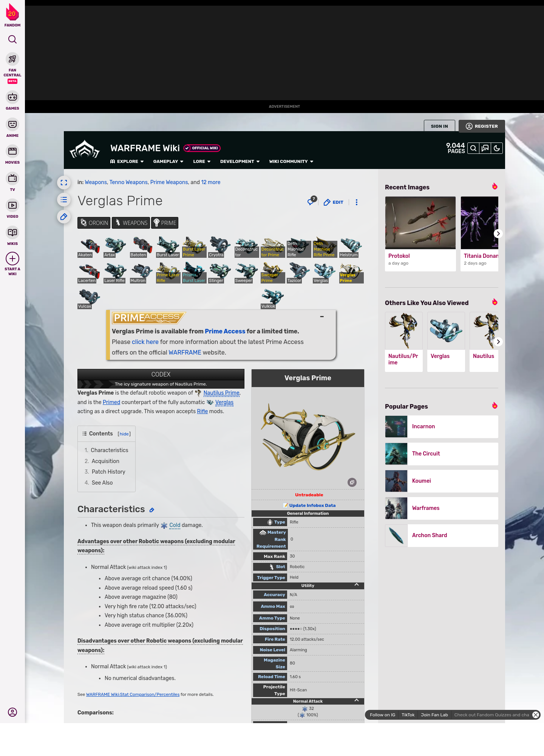The width and height of the screenshot is (544, 756).
Task: Show next Recent Images with arrow
Action: pos(498,234)
